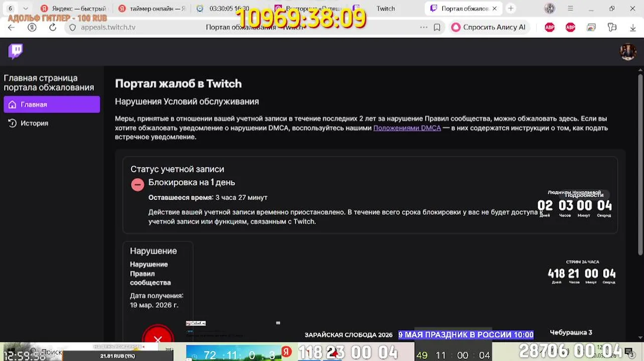644x361 pixels.
Task: Click the 'Блокировка на 1 день' text
Action: pos(192,183)
